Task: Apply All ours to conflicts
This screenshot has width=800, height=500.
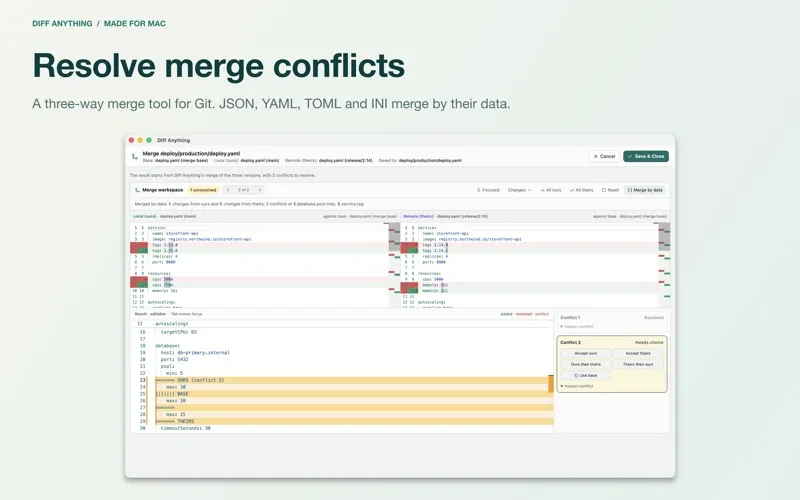Action: 551,190
